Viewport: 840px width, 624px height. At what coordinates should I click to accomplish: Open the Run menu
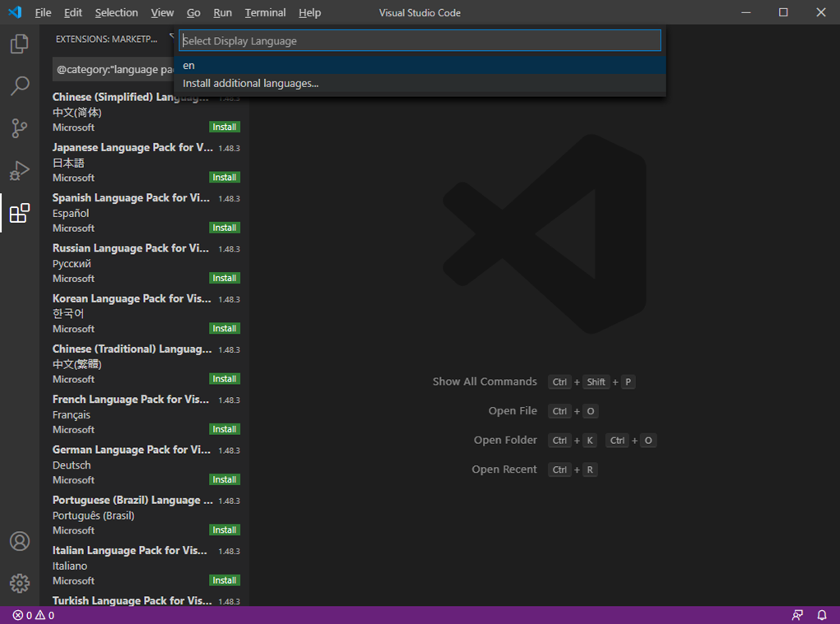click(x=222, y=12)
